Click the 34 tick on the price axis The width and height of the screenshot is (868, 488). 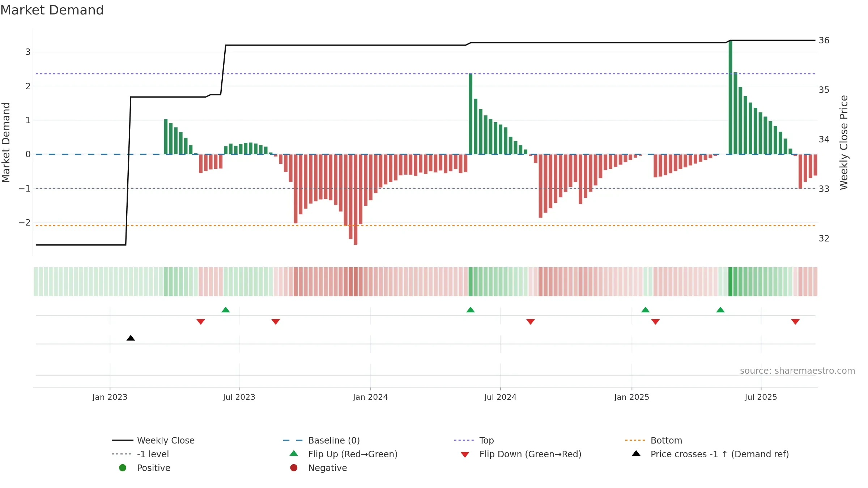[x=824, y=139]
